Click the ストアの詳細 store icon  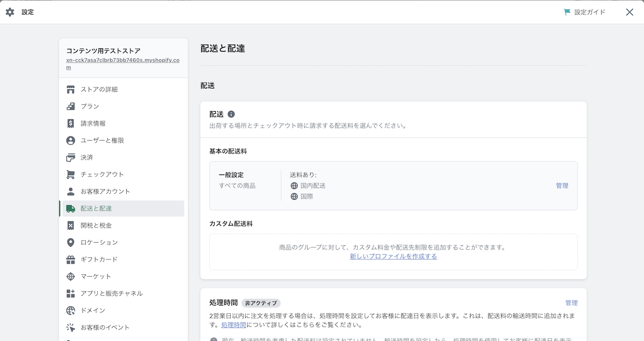[70, 89]
